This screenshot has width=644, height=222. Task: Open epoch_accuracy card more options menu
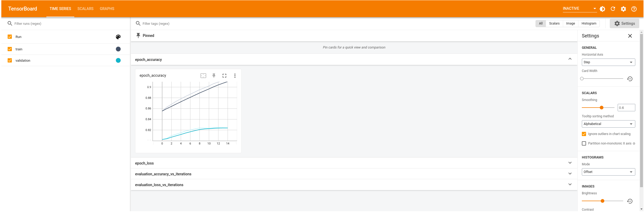[x=235, y=76]
